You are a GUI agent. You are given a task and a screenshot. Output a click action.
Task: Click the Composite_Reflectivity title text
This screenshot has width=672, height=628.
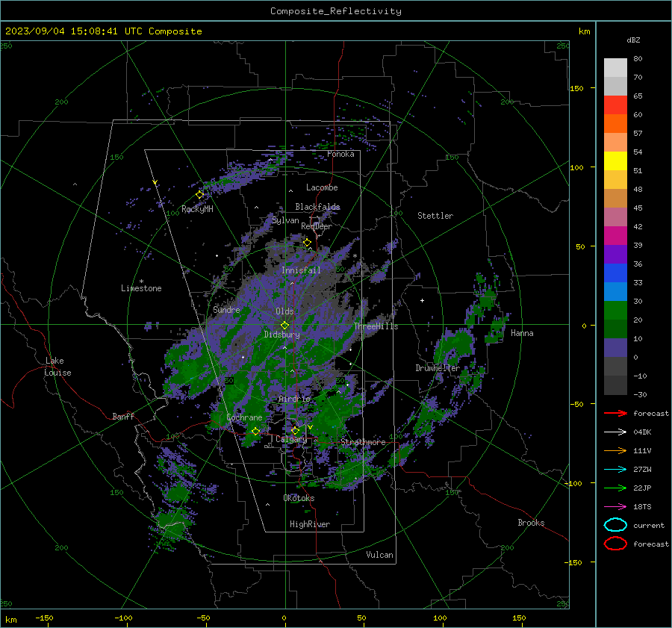click(x=336, y=11)
